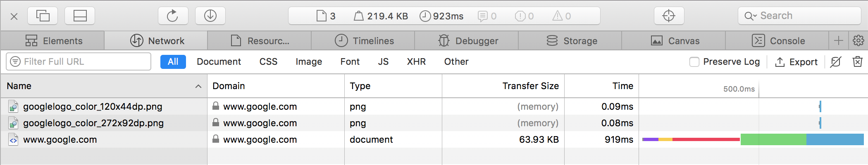Click waterfall marker for googlelogo_color_120x44dp.png
This screenshot has height=165, width=868.
click(x=820, y=106)
